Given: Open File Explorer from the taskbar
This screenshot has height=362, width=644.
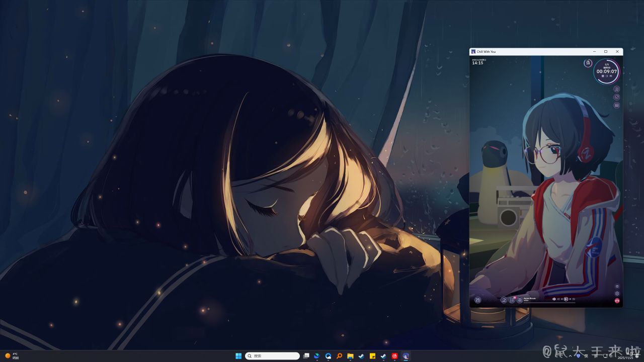Looking at the screenshot, I should pyautogui.click(x=350, y=356).
